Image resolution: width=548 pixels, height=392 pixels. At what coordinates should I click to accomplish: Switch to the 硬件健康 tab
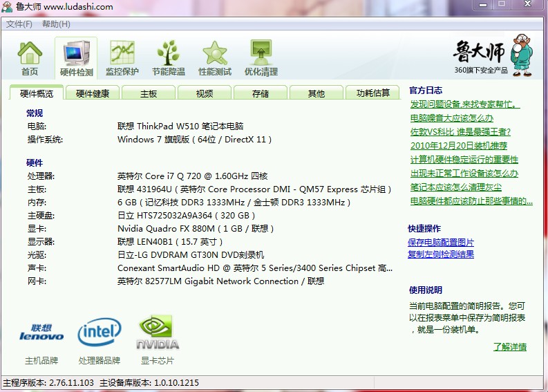93,93
